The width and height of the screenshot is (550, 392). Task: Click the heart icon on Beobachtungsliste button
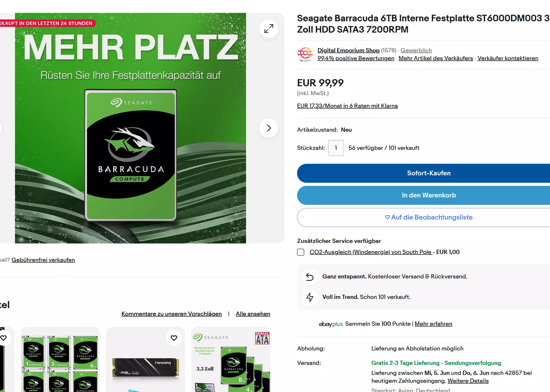pyautogui.click(x=387, y=217)
